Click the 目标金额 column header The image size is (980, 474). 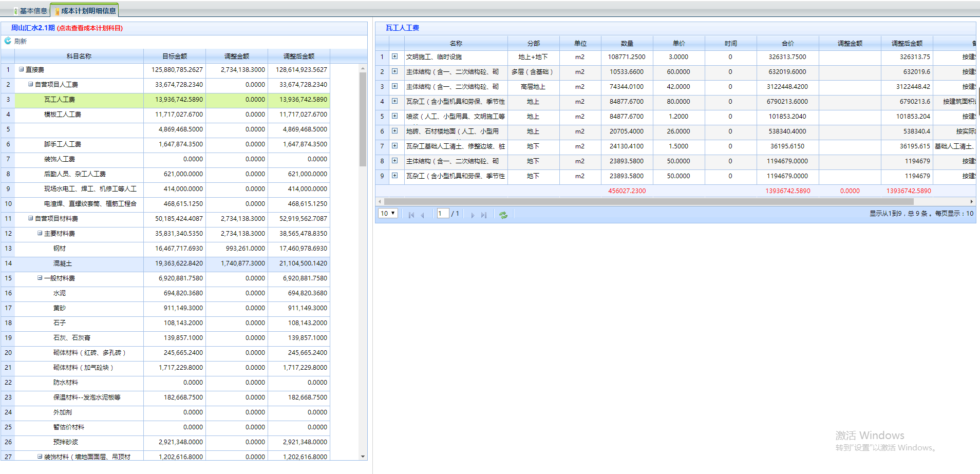(x=175, y=56)
